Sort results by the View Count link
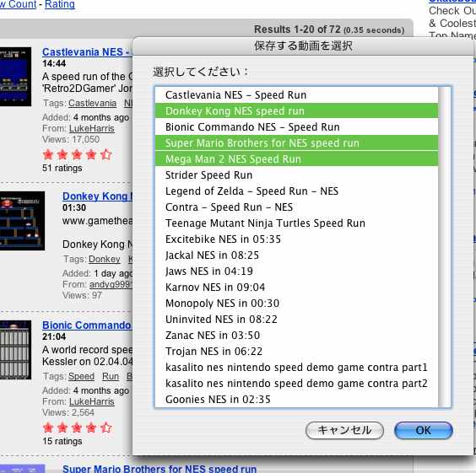This screenshot has height=473, width=476. [19, 4]
